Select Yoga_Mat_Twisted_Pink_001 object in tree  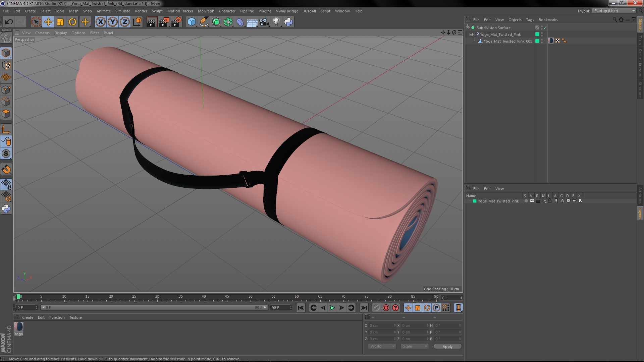pos(507,41)
